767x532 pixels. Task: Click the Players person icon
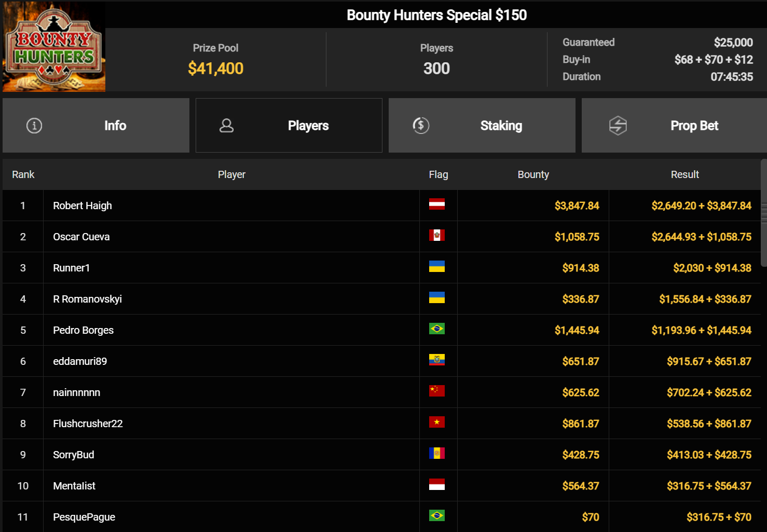click(227, 126)
